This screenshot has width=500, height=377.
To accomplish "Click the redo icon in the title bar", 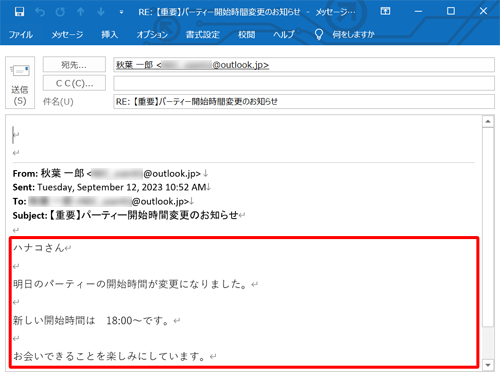I will click(x=60, y=12).
